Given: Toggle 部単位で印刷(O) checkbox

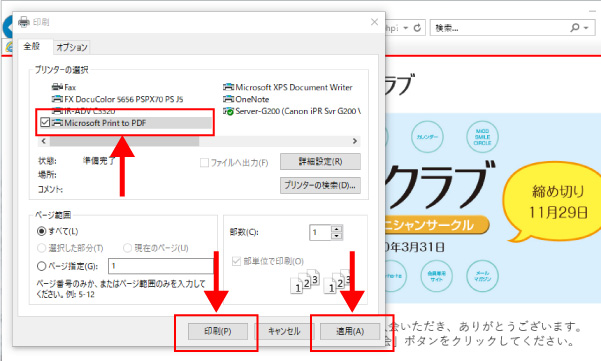Looking at the screenshot, I should point(236,261).
